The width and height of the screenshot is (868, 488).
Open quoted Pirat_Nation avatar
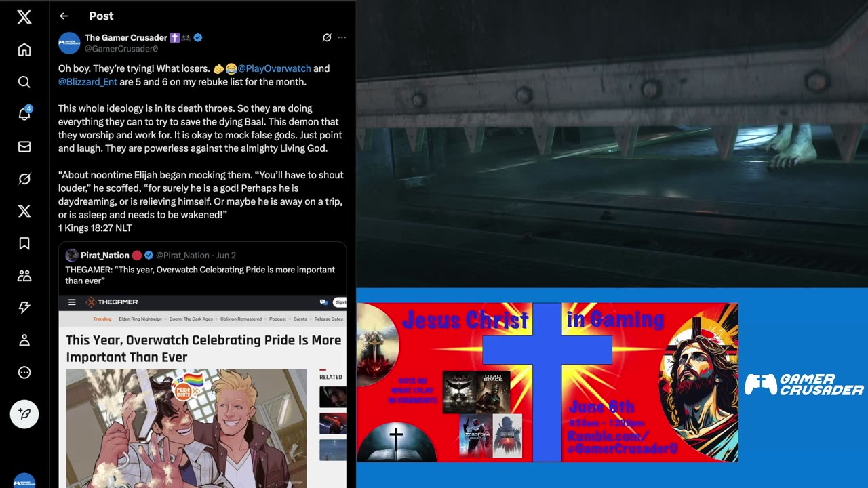pyautogui.click(x=72, y=256)
